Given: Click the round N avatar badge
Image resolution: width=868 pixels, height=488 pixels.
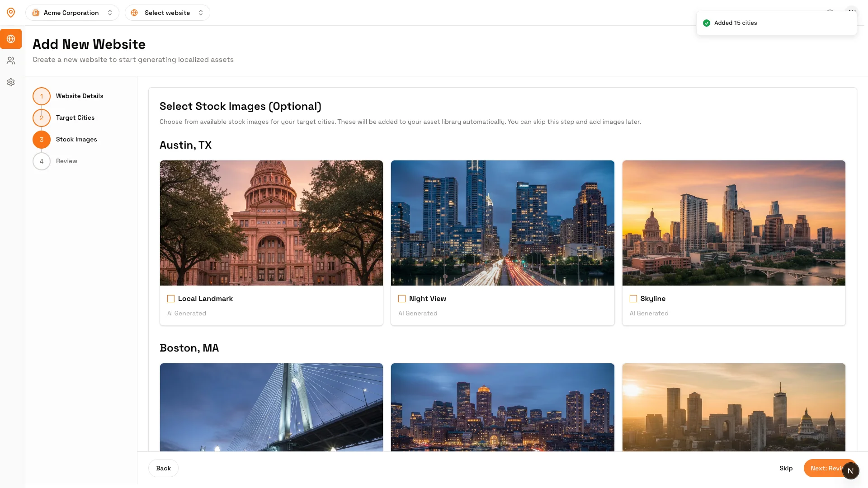Looking at the screenshot, I should coord(850,471).
